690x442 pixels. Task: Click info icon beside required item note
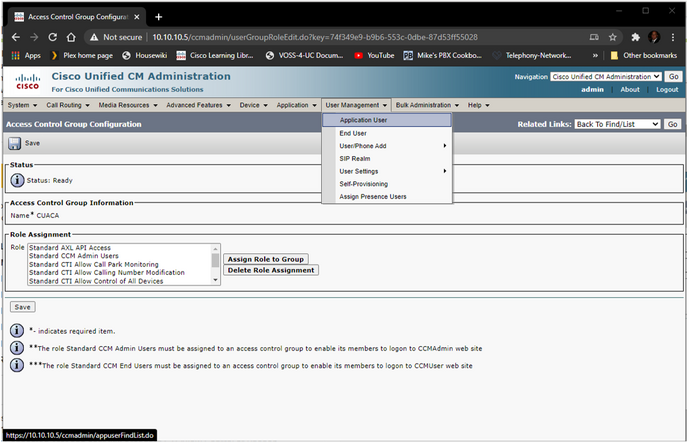coord(17,330)
